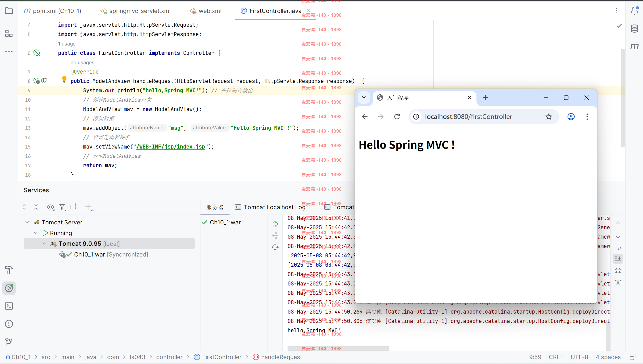The height and width of the screenshot is (364, 643).
Task: Open the browser profile icon
Action: click(x=571, y=117)
